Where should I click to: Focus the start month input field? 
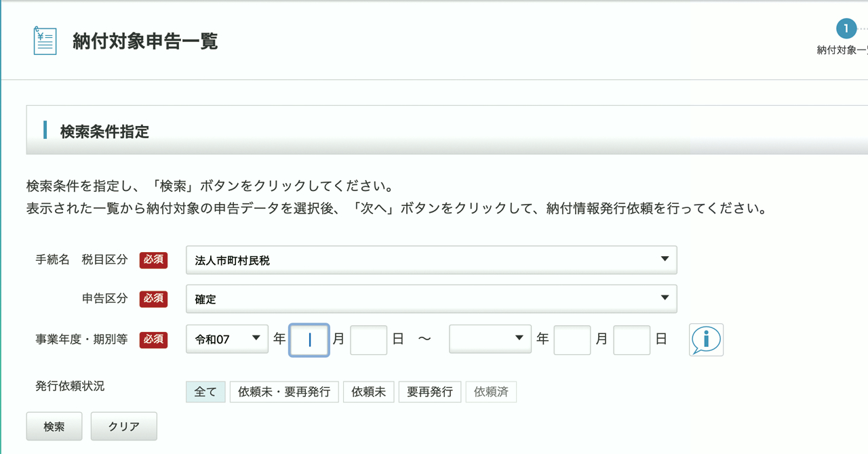point(309,339)
